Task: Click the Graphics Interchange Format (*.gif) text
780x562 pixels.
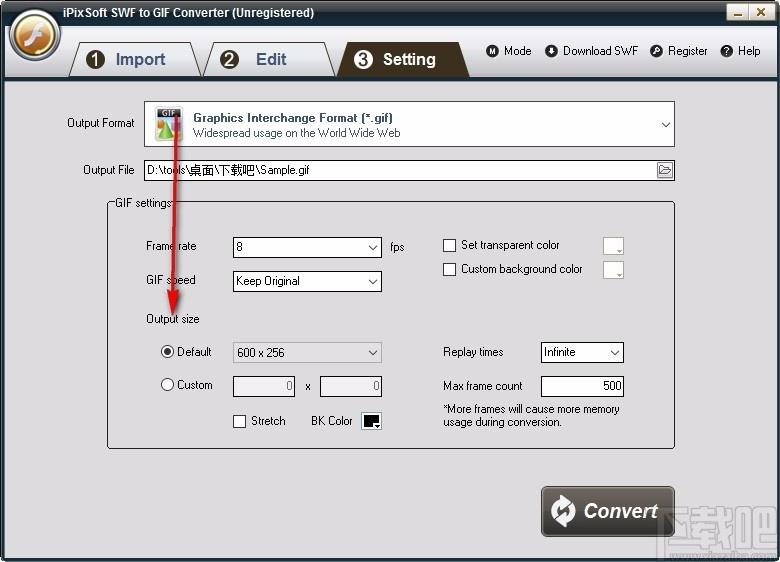Action: (293, 118)
